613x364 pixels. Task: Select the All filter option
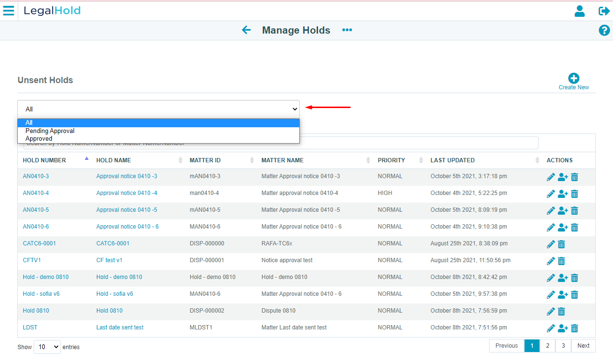coord(159,123)
